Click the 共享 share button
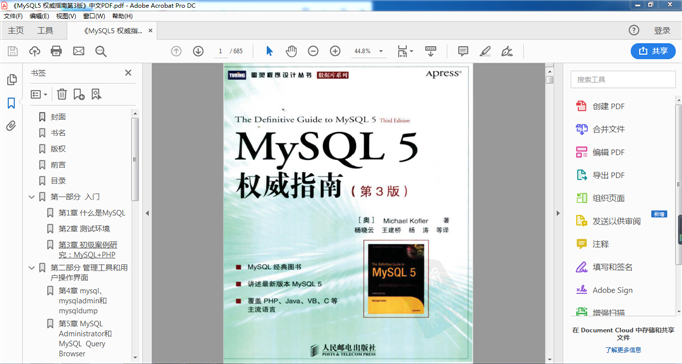Screen dimensions: 682x364 coord(653,51)
